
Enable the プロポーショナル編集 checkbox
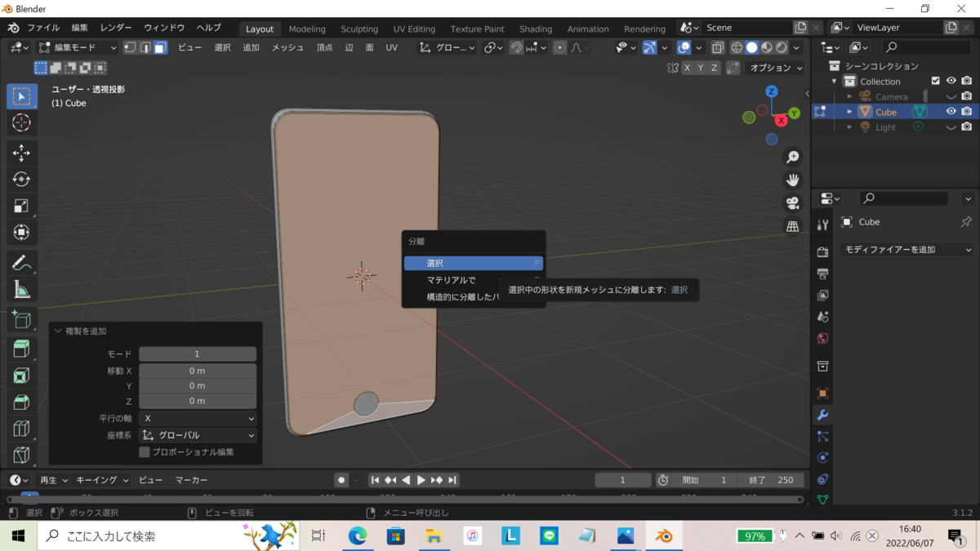145,451
